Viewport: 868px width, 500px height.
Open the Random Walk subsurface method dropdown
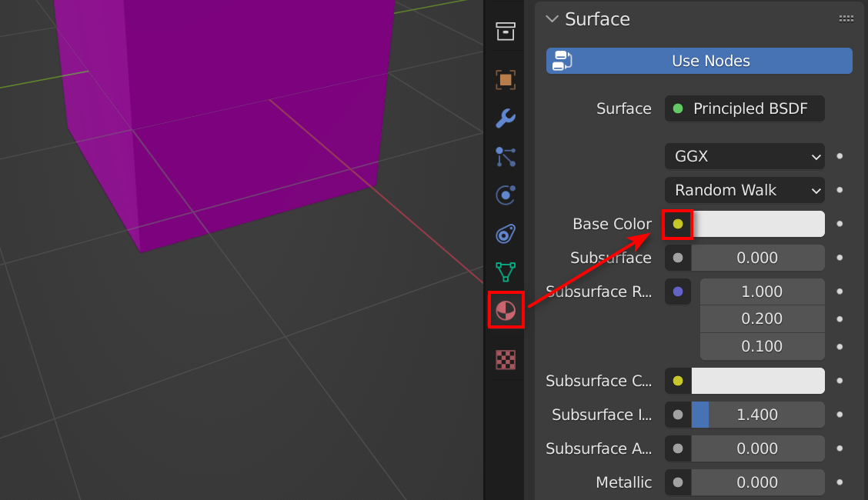[745, 190]
